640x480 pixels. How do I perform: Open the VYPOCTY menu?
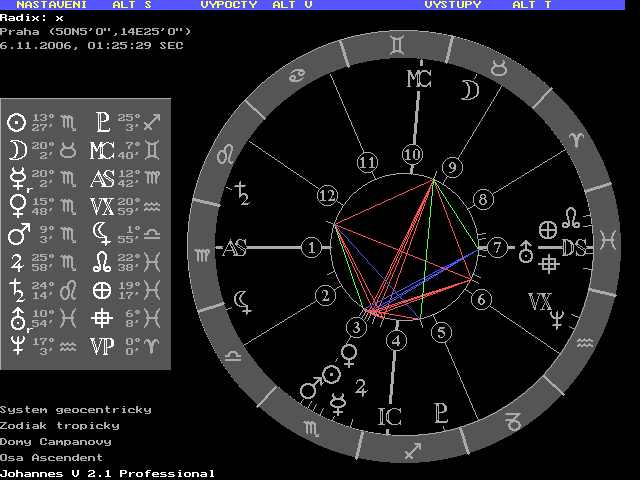coord(229,5)
